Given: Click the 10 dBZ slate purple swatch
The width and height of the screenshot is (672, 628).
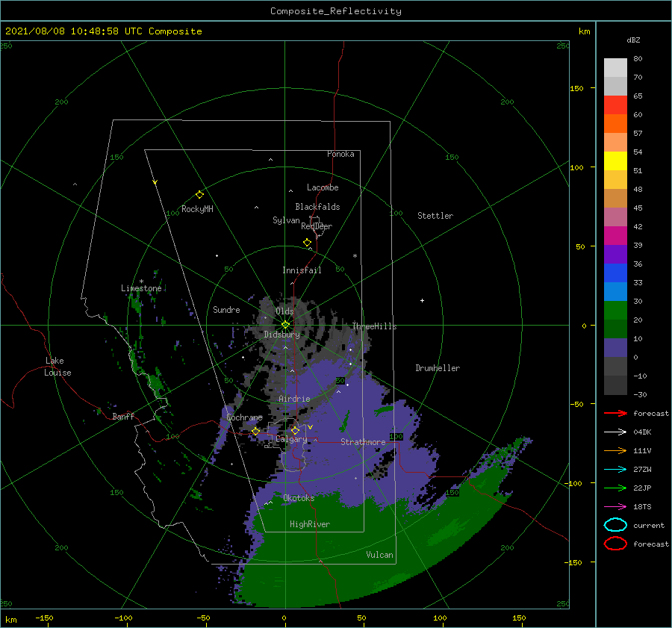Looking at the screenshot, I should 615,348.
